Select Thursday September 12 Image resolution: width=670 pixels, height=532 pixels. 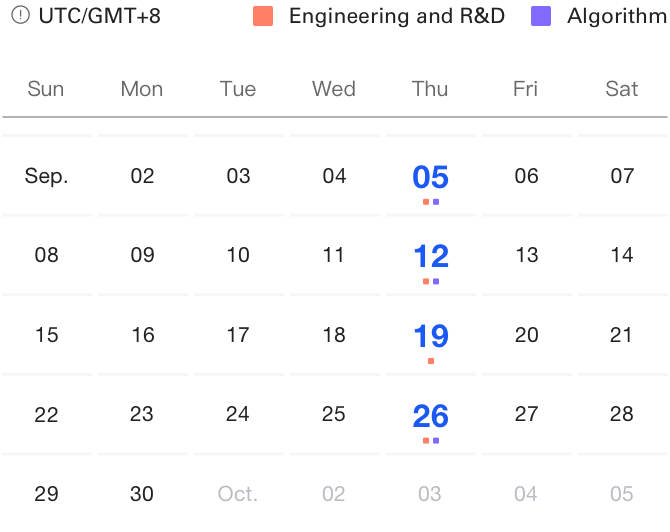[430, 256]
